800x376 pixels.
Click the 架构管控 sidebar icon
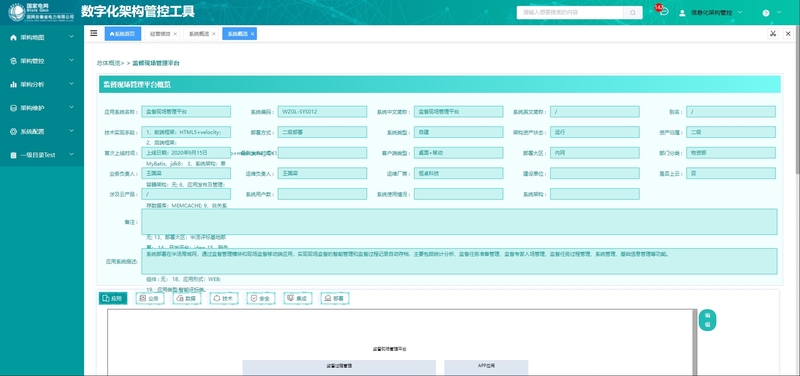[x=13, y=61]
